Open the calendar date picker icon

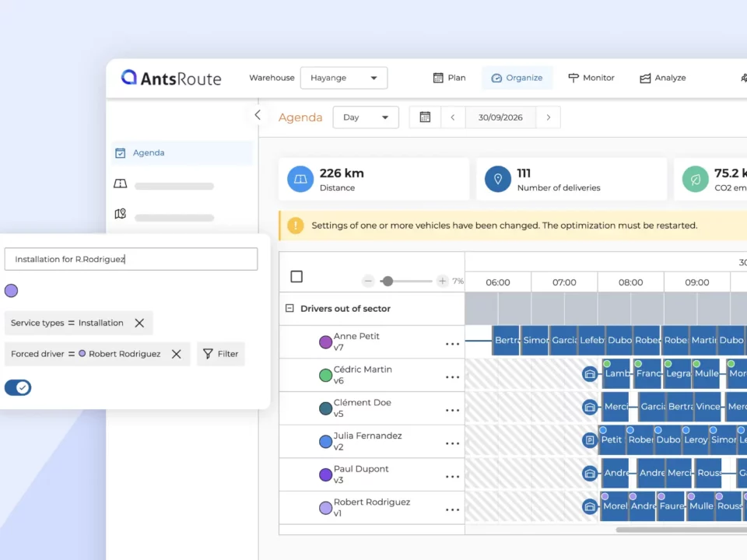tap(425, 117)
